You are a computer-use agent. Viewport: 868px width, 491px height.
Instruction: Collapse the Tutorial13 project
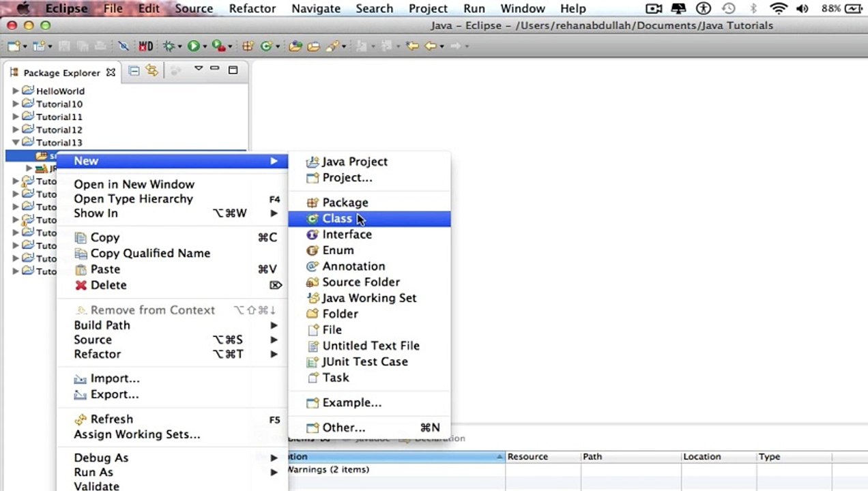point(16,143)
